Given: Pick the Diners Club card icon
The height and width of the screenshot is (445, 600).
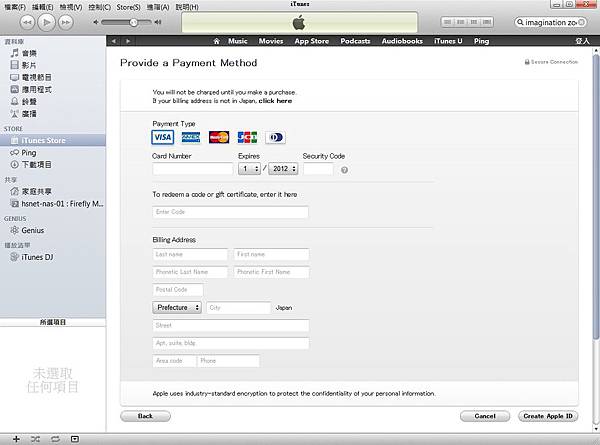Looking at the screenshot, I should pyautogui.click(x=276, y=137).
